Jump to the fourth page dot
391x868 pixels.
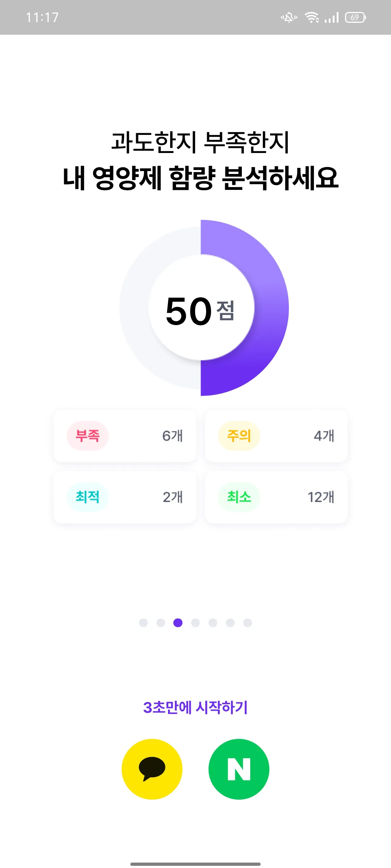coord(195,623)
